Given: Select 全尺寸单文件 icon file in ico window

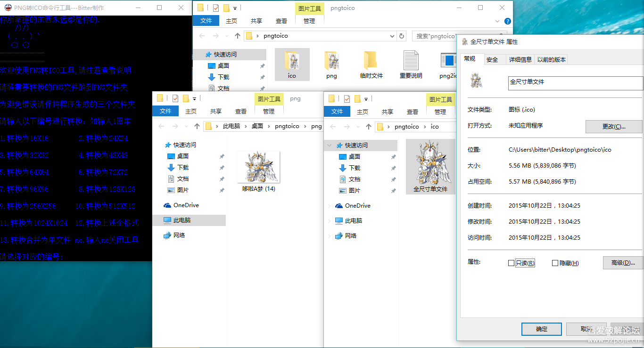Looking at the screenshot, I should (430, 167).
